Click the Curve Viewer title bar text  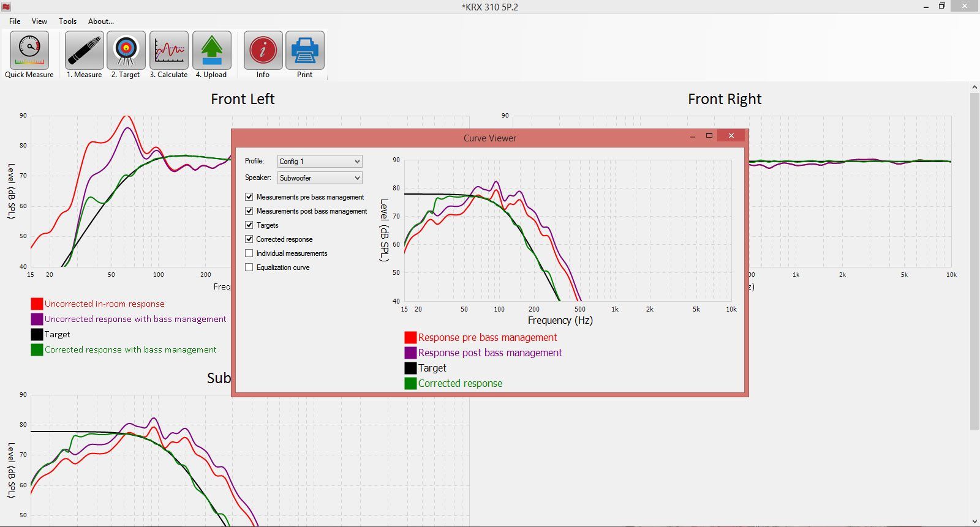click(490, 138)
